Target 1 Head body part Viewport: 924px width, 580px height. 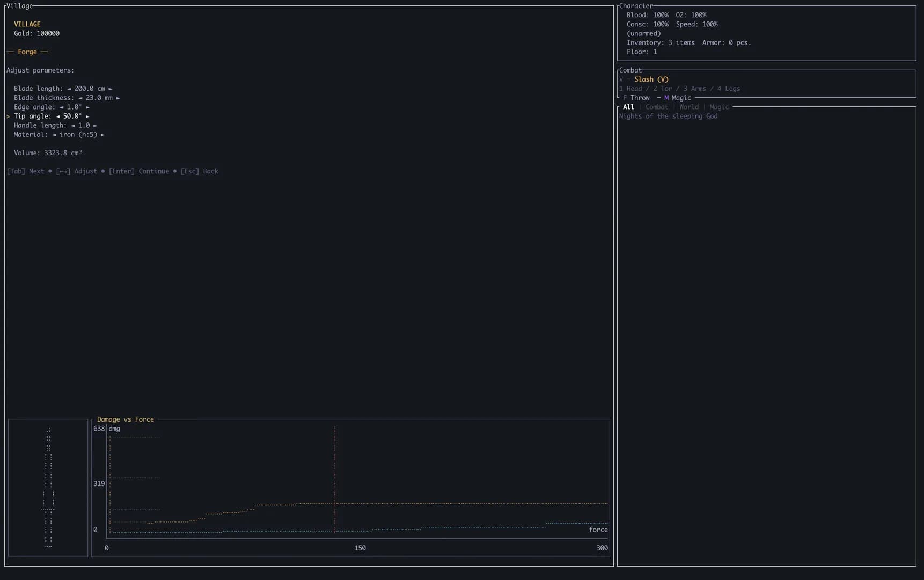coord(630,89)
